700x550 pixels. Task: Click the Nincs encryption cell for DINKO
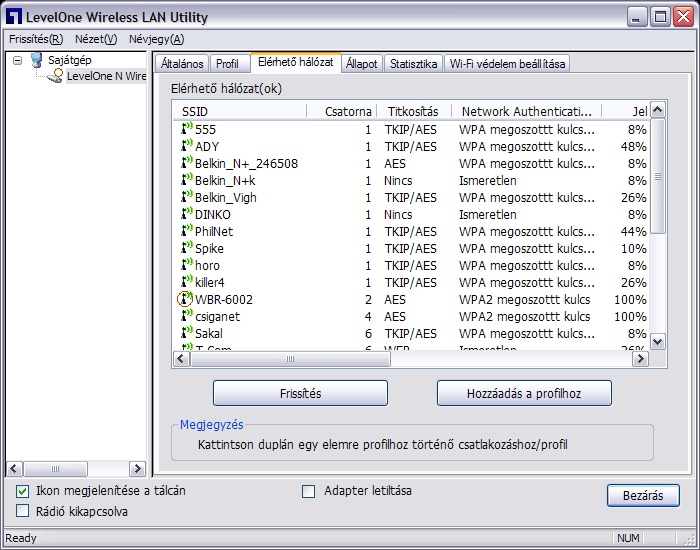398,214
